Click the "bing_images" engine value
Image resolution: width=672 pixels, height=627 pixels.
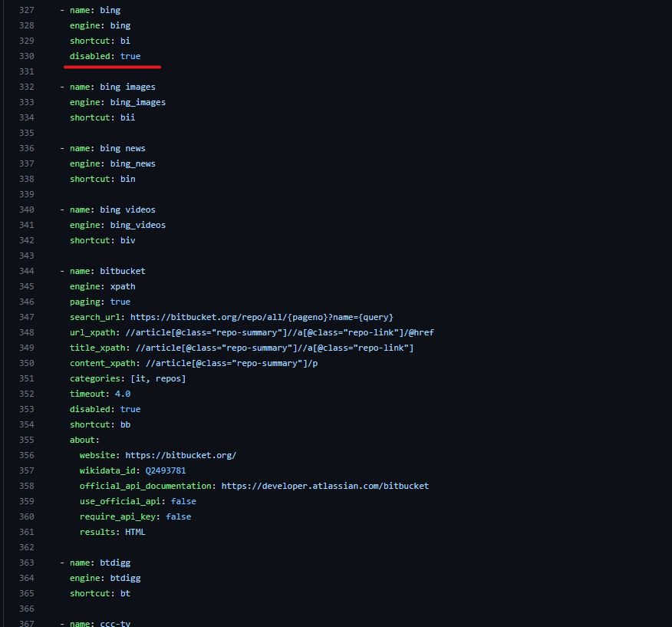coord(137,102)
